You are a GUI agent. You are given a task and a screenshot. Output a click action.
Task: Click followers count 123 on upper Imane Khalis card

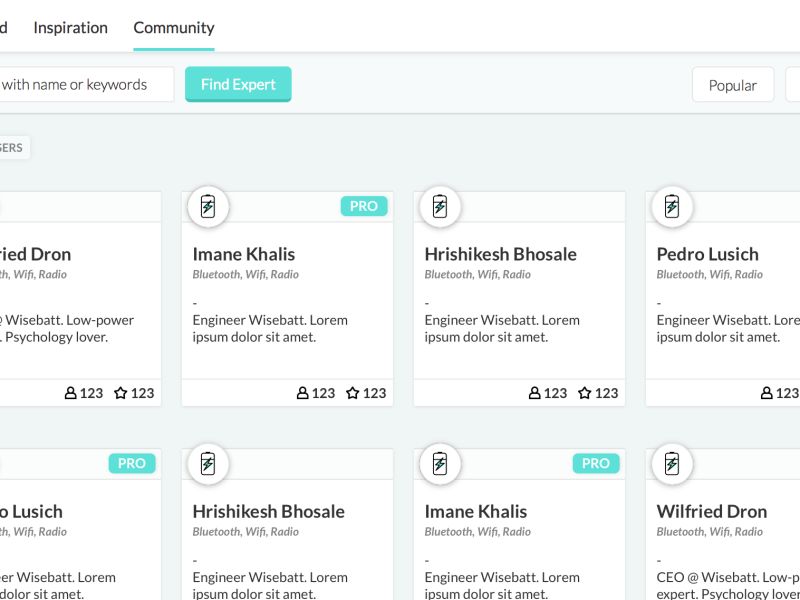[323, 393]
